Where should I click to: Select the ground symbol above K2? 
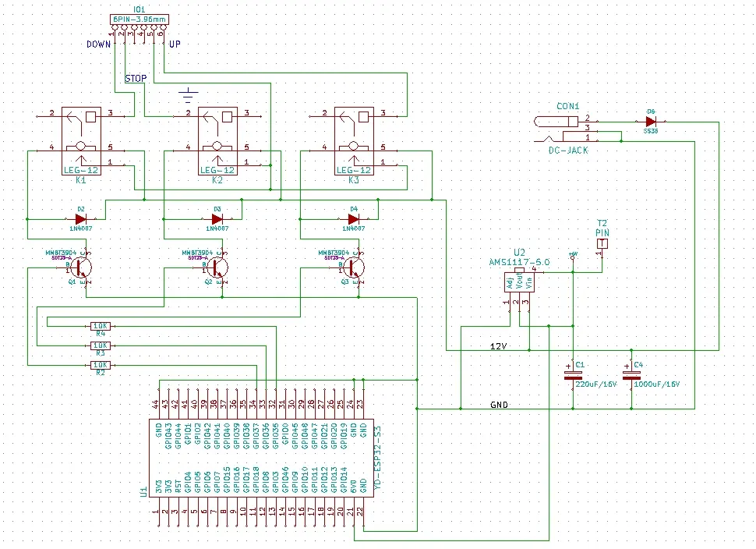186,97
